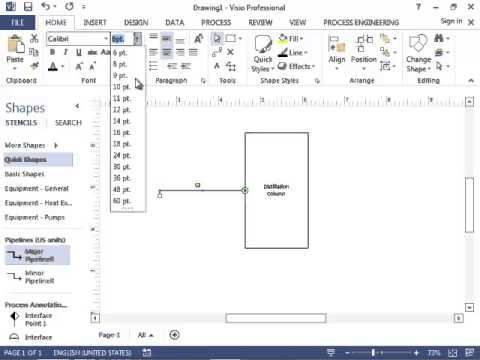Screen dimensions: 480x360
Task: Toggle bullet list in Paragraph group
Action: (153, 66)
